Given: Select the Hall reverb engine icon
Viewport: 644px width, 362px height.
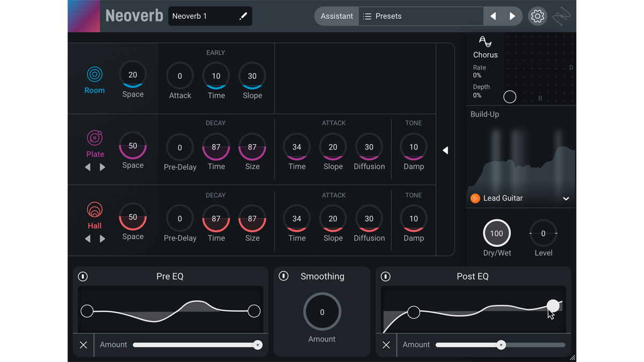Looking at the screenshot, I should tap(94, 210).
